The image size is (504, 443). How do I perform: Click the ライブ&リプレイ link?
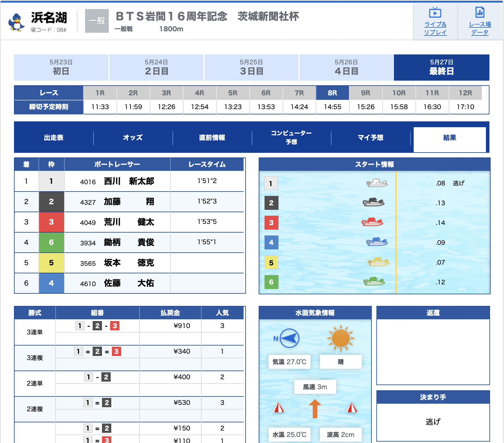[x=435, y=28]
